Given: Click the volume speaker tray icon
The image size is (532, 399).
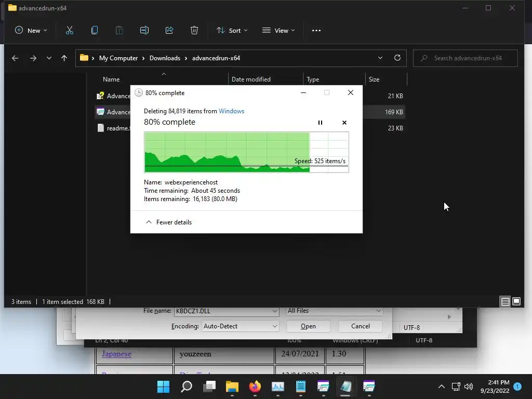Looking at the screenshot, I should [x=469, y=387].
